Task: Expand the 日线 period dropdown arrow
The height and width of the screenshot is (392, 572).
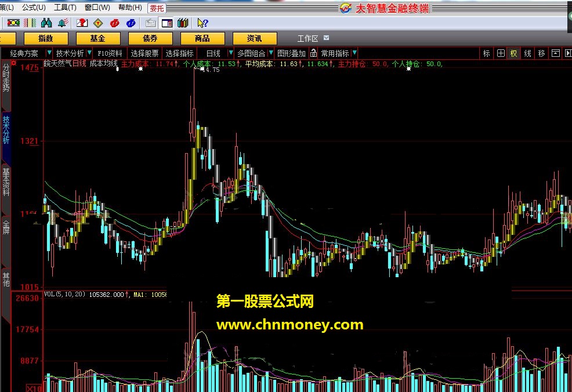Action: click(x=230, y=53)
